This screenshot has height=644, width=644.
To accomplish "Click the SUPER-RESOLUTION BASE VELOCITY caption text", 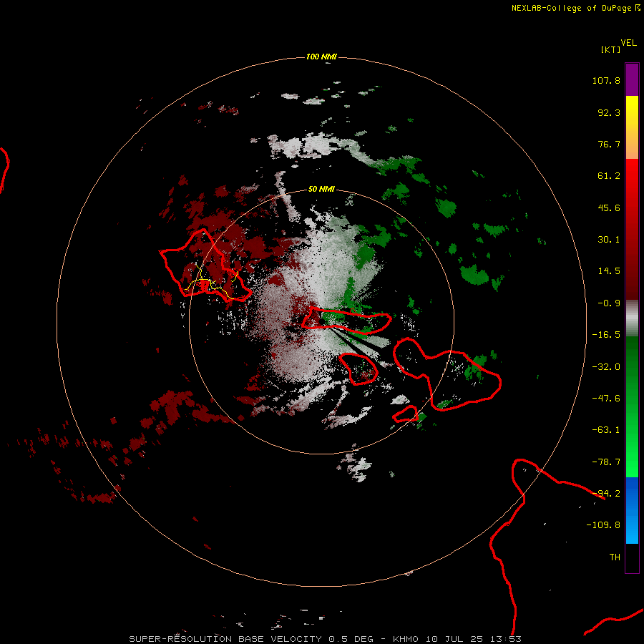I will click(x=225, y=639).
